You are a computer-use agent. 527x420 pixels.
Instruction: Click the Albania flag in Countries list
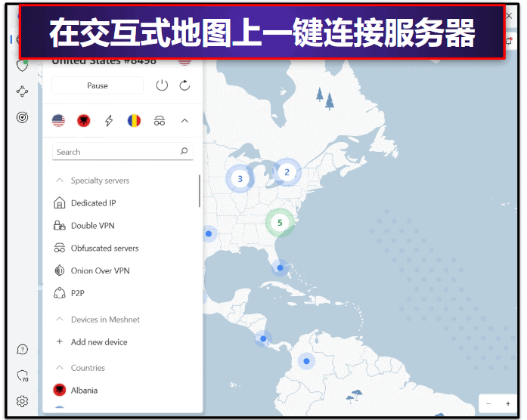(60, 390)
